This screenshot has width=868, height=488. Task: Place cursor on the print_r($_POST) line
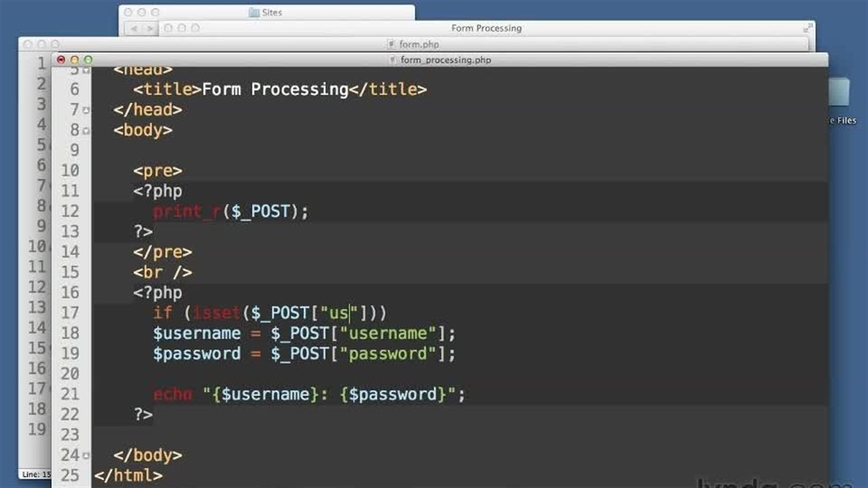click(231, 211)
